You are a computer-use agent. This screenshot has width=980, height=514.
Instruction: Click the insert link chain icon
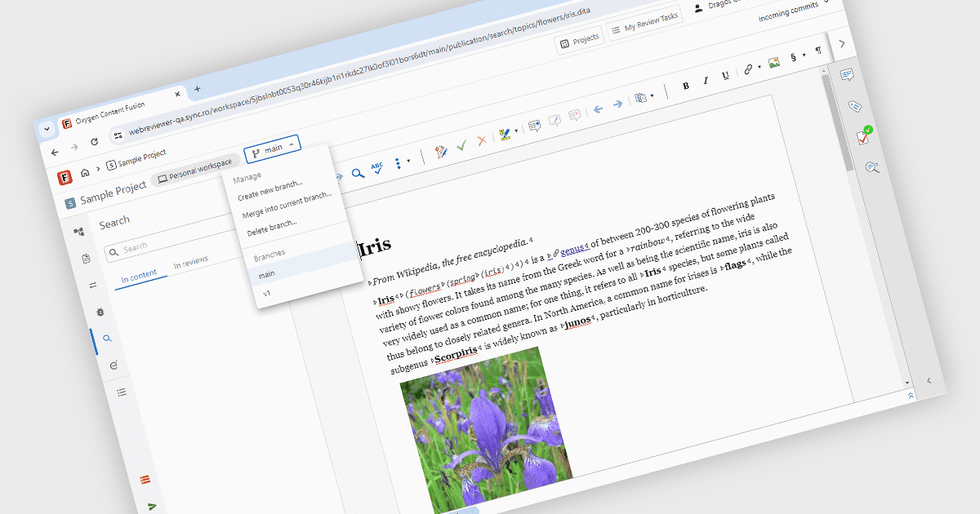748,69
